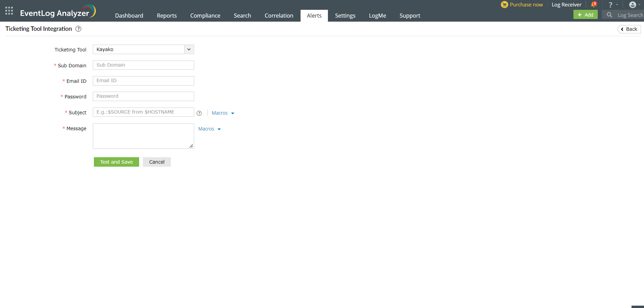Click the help question mark in the top bar
The image size is (644, 308).
coord(611,4)
